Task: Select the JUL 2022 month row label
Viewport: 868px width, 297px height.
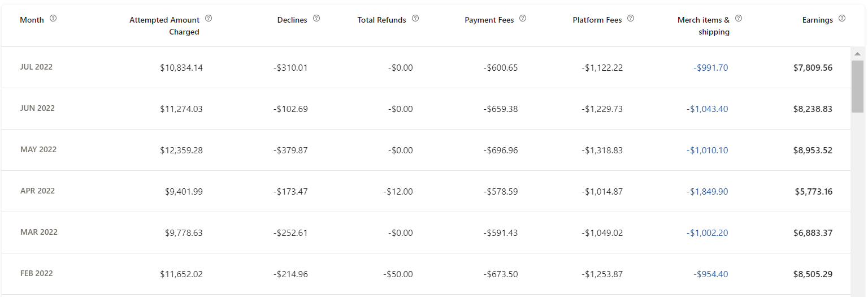Action: point(36,67)
